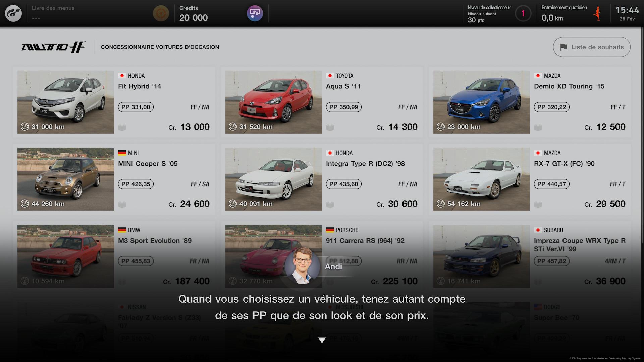Click Entraînement quotidien 0,0 km
Screen dimensions: 644x362
pyautogui.click(x=564, y=14)
